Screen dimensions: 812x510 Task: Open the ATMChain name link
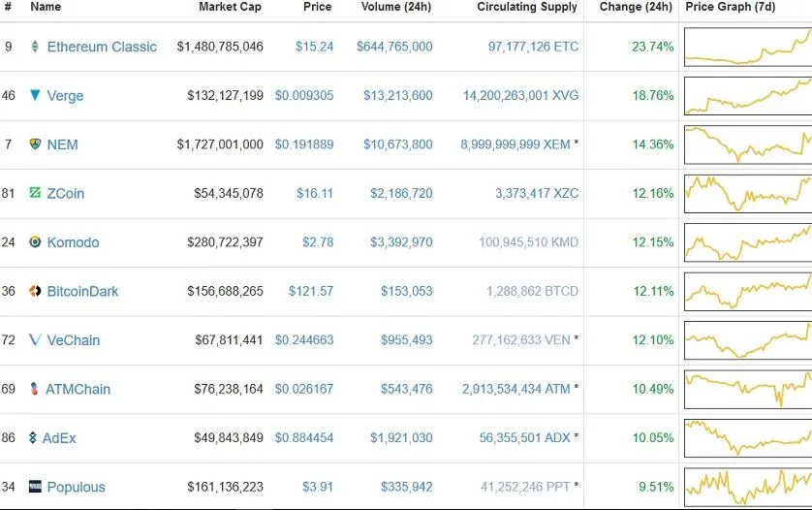(78, 389)
